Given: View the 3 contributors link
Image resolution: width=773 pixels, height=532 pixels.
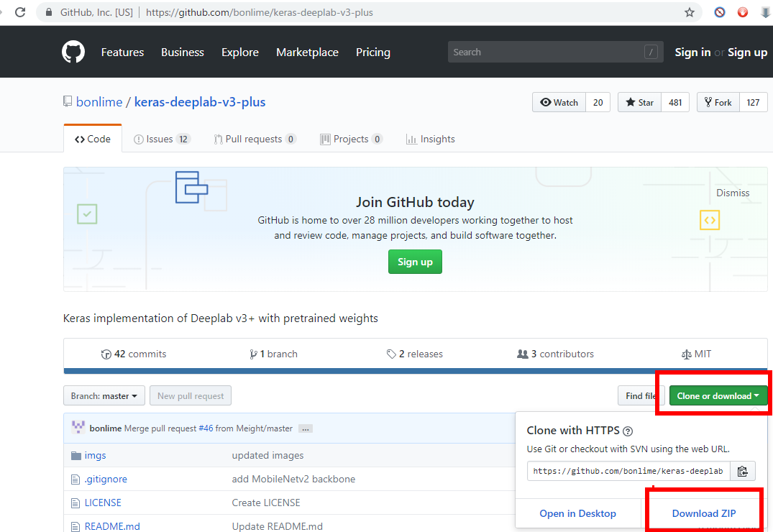Looking at the screenshot, I should coord(555,354).
